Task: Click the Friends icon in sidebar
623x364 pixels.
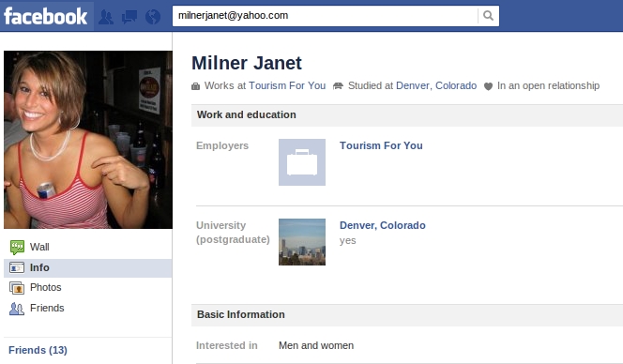Action: tap(17, 309)
